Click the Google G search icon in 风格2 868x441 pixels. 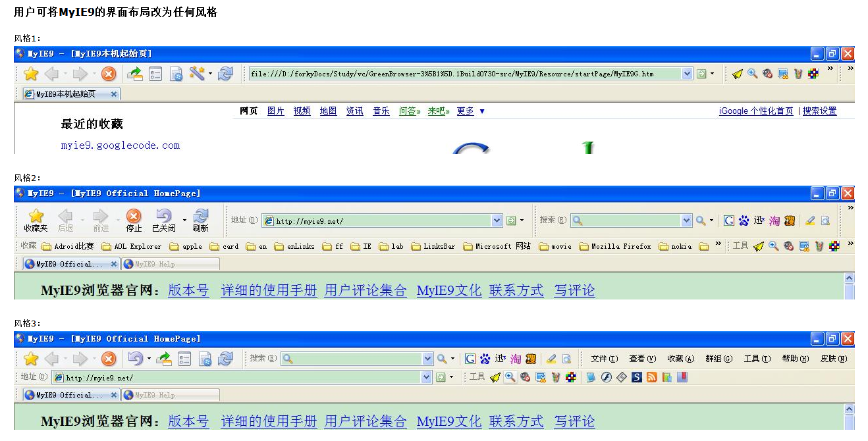coord(729,220)
